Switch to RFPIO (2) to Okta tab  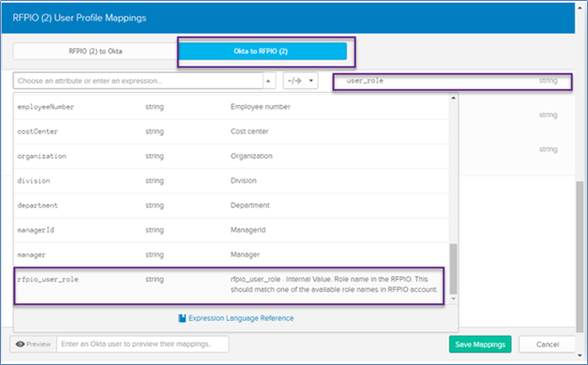96,52
